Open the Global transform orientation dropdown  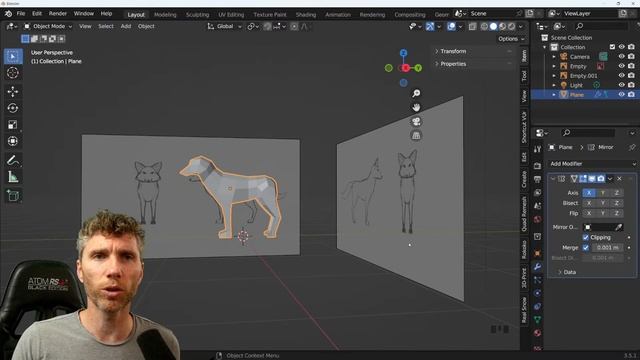224,26
